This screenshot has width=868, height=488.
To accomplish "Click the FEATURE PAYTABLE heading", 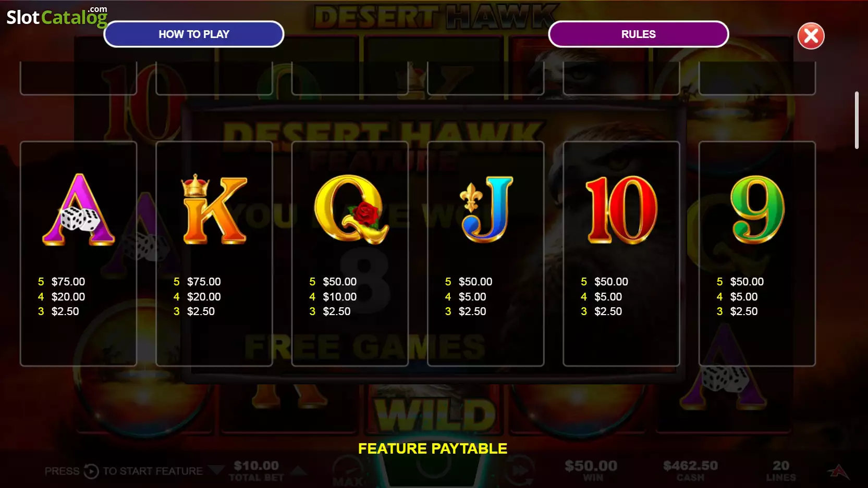I will 433,448.
